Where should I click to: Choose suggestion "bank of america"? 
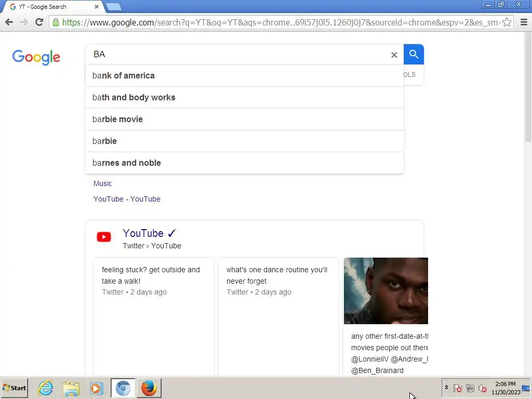point(244,76)
